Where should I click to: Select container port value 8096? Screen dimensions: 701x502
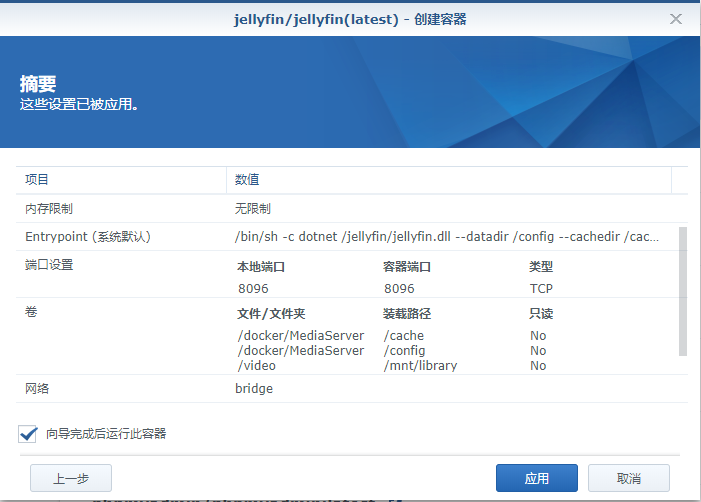[x=399, y=289]
